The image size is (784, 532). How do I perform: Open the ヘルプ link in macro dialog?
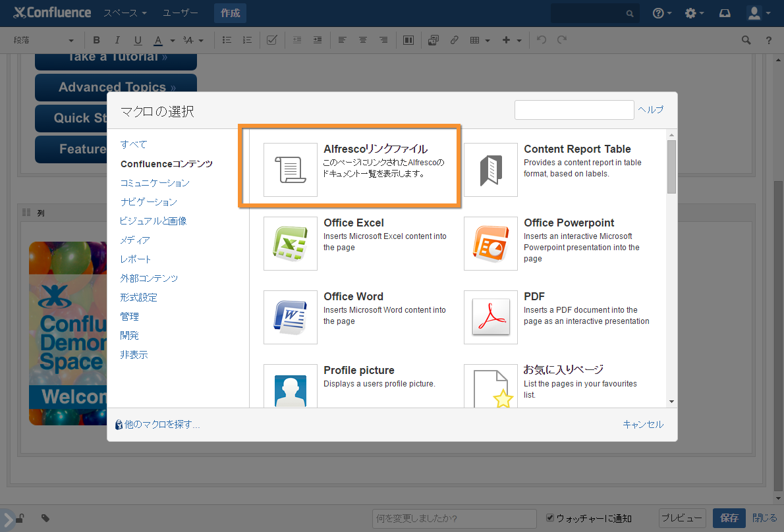pos(650,109)
